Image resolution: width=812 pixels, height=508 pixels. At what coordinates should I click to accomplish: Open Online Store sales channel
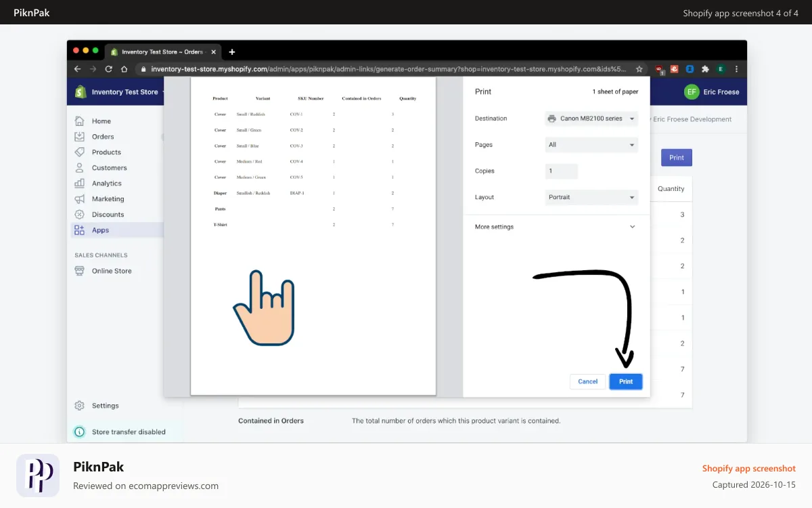(112, 271)
